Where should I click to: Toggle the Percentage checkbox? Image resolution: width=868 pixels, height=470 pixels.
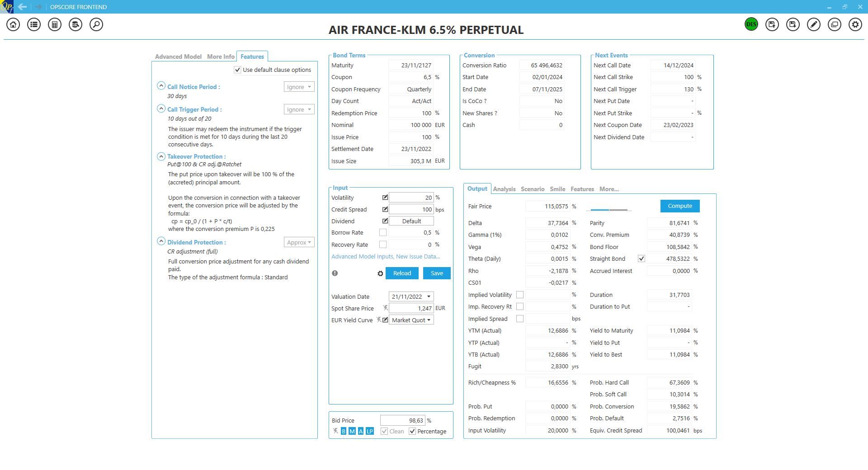(412, 431)
